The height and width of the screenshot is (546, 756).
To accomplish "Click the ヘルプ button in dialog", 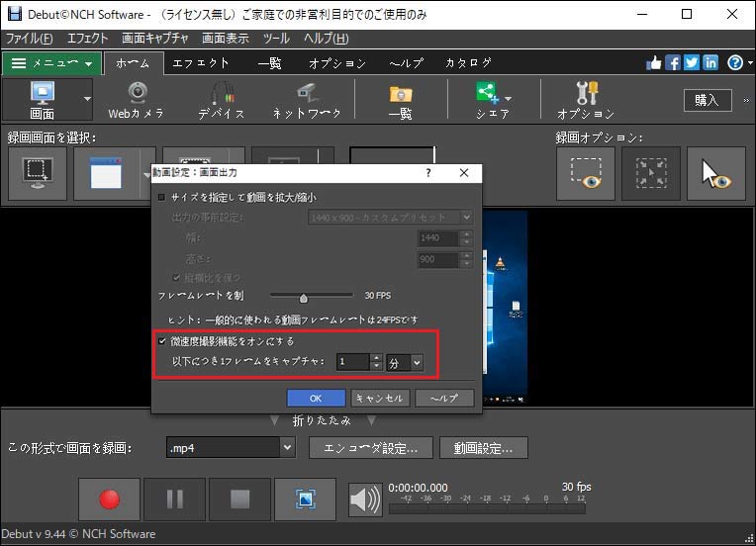I will 444,399.
